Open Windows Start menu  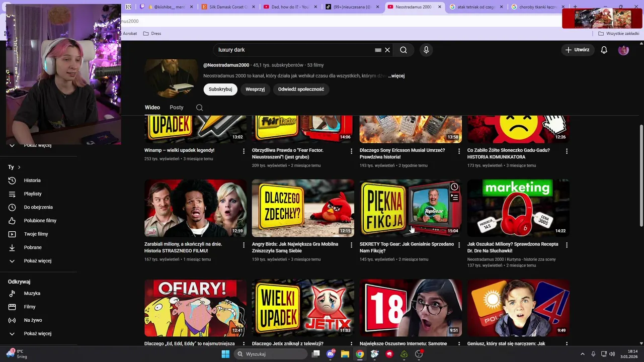pos(225,354)
